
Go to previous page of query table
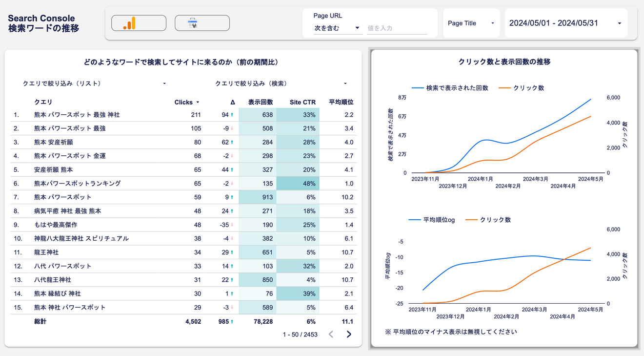tap(331, 335)
